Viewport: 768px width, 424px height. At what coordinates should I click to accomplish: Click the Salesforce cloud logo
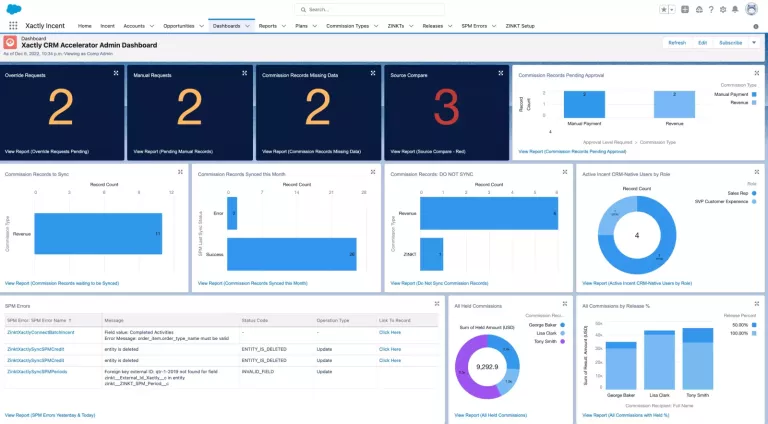click(x=14, y=9)
